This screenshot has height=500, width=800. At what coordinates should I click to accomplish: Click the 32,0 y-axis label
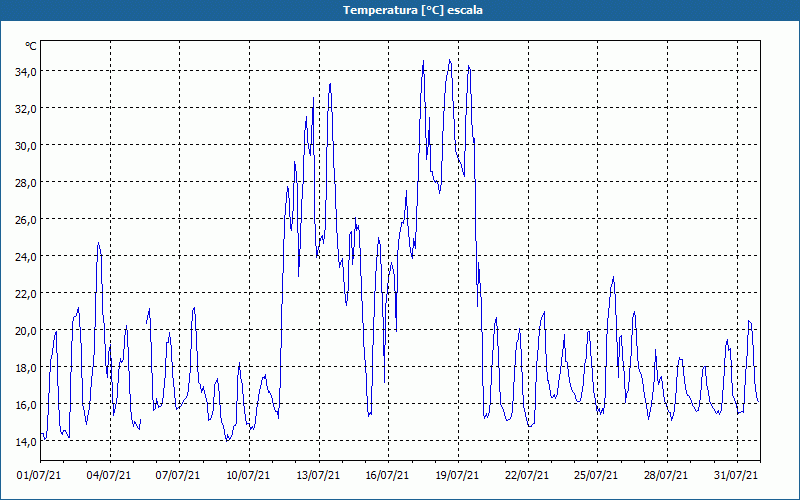click(25, 109)
